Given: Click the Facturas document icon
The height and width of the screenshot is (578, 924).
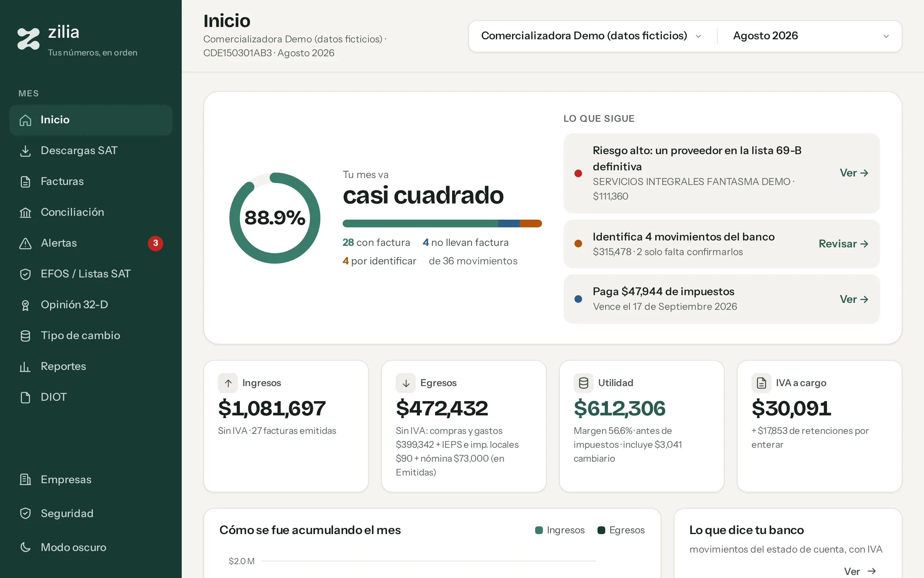Looking at the screenshot, I should [25, 182].
